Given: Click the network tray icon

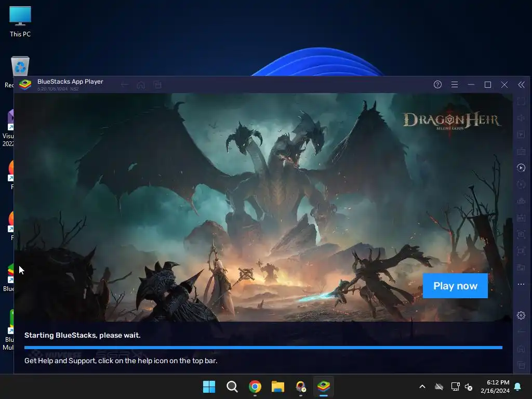Looking at the screenshot, I should (455, 387).
